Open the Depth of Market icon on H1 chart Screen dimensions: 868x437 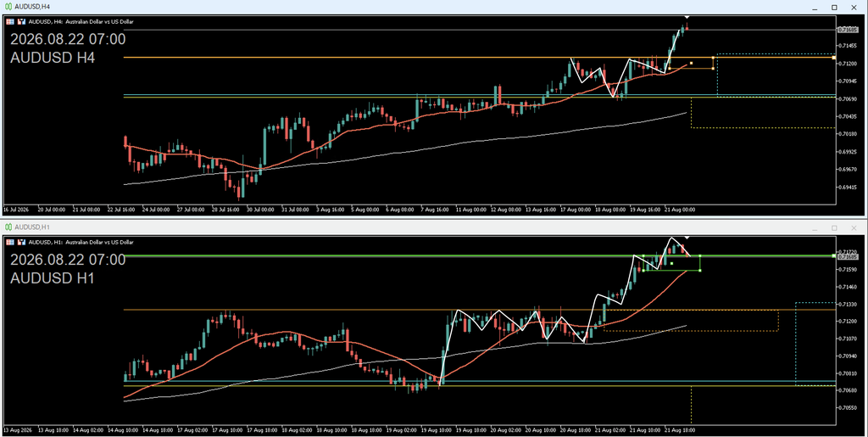[21, 242]
